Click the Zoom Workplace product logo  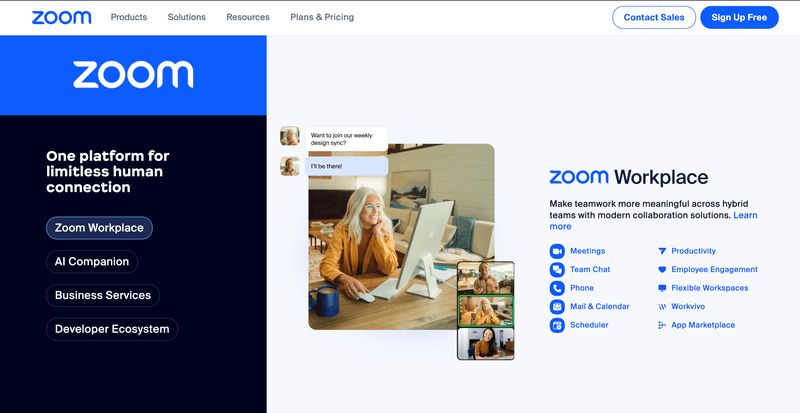coord(629,177)
